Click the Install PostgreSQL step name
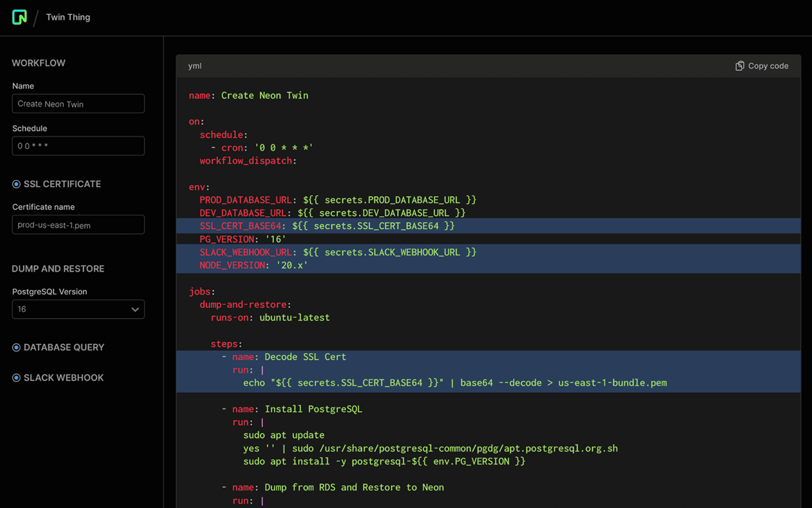812x508 pixels. point(313,409)
